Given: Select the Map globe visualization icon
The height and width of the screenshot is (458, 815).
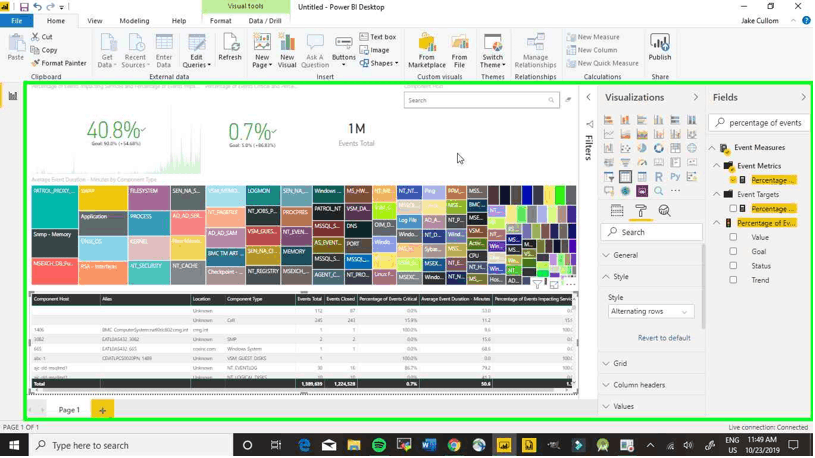Looking at the screenshot, I should pyautogui.click(x=692, y=148).
